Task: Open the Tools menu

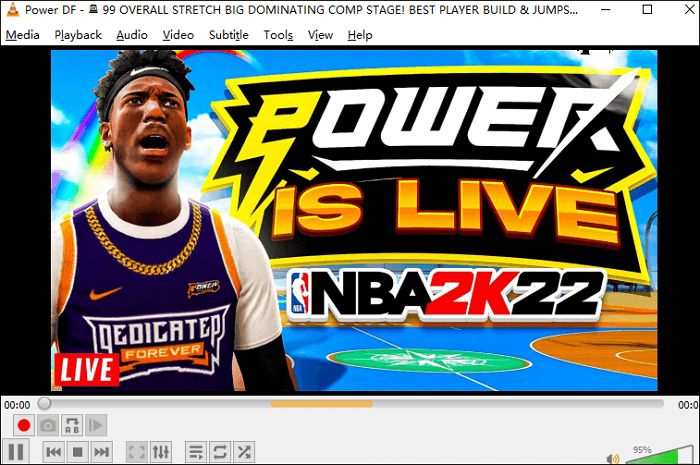Action: [278, 35]
